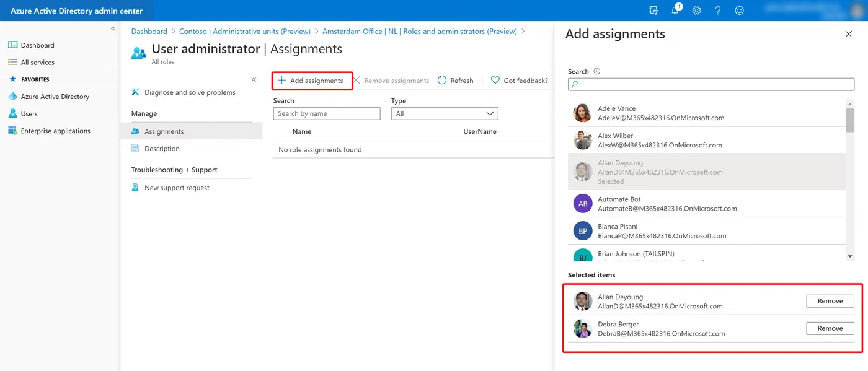868x371 pixels.
Task: Click Alex Wilber's profile photo
Action: [583, 140]
